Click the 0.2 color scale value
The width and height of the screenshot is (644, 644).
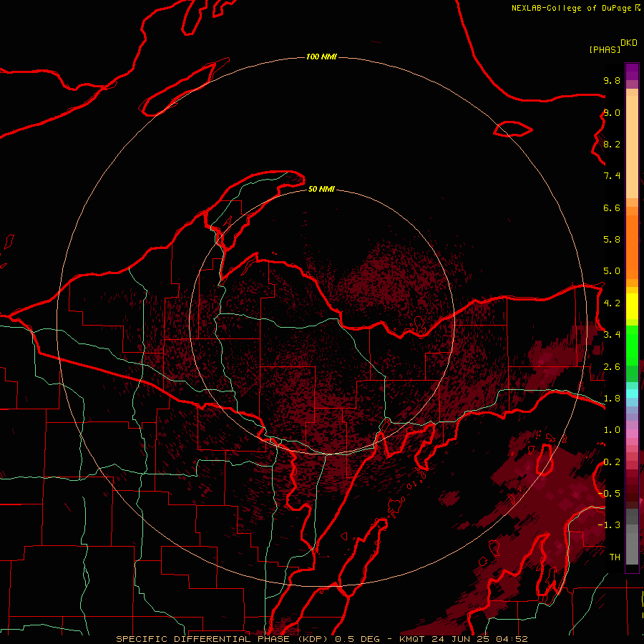(x=612, y=462)
